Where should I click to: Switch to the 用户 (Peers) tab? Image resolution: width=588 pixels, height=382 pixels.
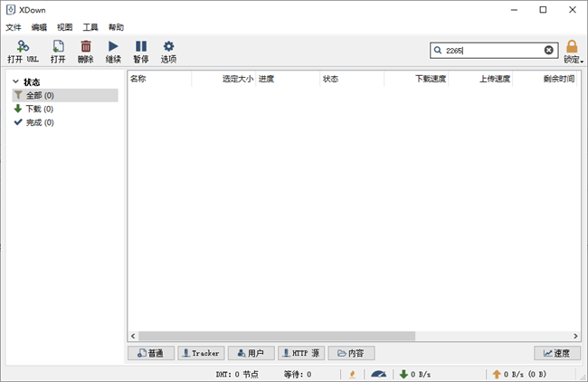[x=251, y=353]
